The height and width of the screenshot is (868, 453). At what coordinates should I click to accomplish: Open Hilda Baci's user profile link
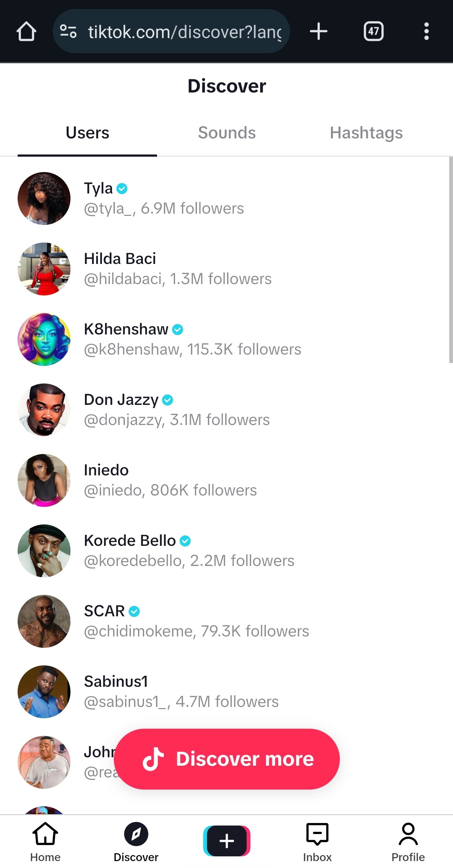pyautogui.click(x=178, y=269)
